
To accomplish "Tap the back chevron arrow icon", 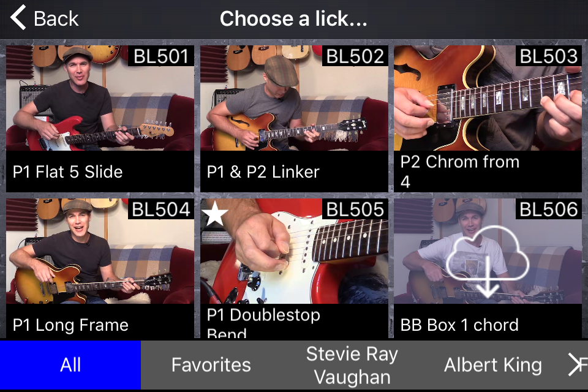I will 18,17.
